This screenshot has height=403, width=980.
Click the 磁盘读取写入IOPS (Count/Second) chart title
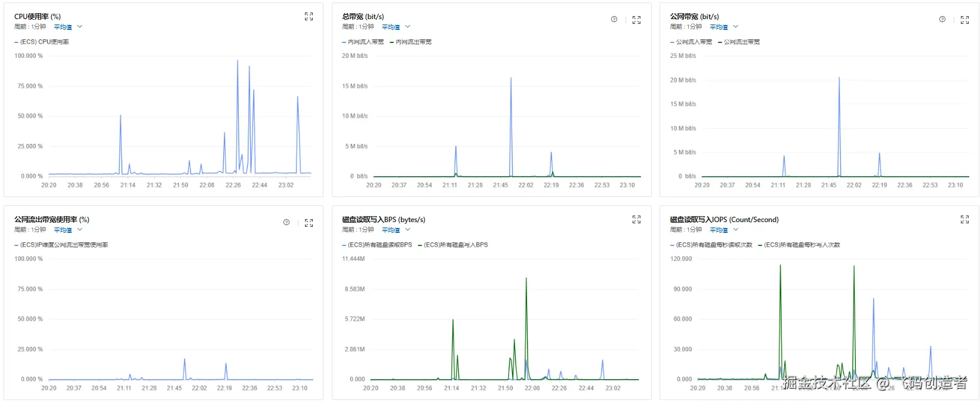pos(725,220)
